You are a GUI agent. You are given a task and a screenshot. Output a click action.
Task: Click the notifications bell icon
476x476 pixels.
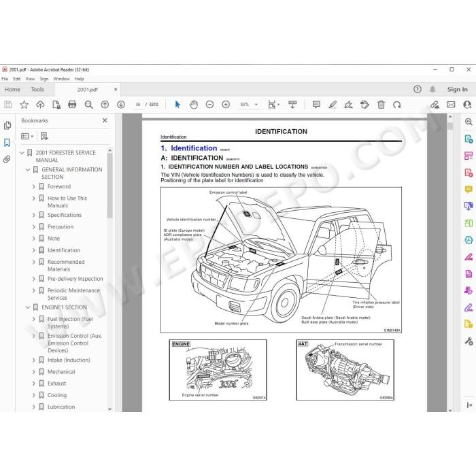point(432,89)
